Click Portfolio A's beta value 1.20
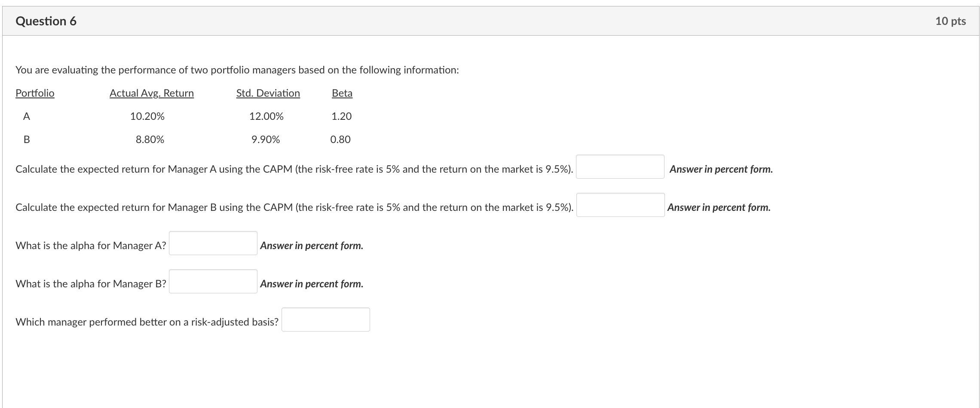The width and height of the screenshot is (980, 408). click(341, 116)
